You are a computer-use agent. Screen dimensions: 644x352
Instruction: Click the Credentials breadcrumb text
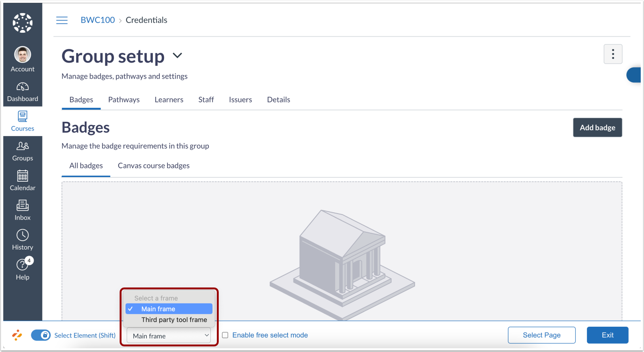coord(146,20)
